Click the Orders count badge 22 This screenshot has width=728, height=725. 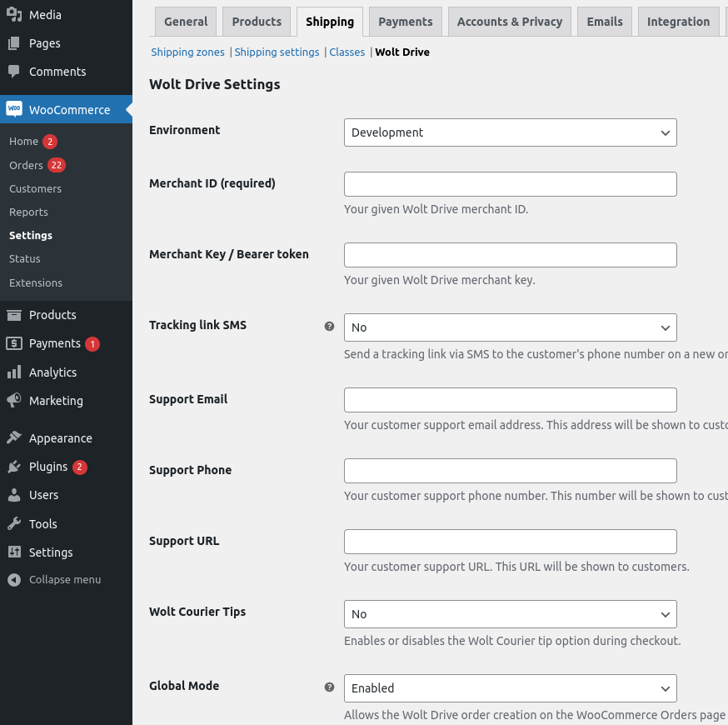coord(56,165)
